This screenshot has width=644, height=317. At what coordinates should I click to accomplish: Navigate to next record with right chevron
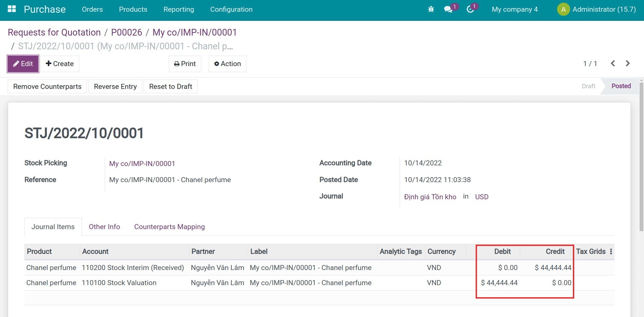pos(628,63)
